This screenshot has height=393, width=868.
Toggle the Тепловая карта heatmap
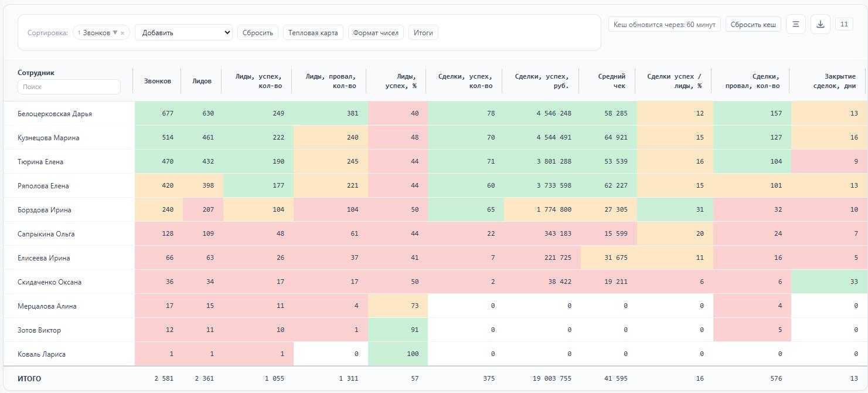pos(313,33)
